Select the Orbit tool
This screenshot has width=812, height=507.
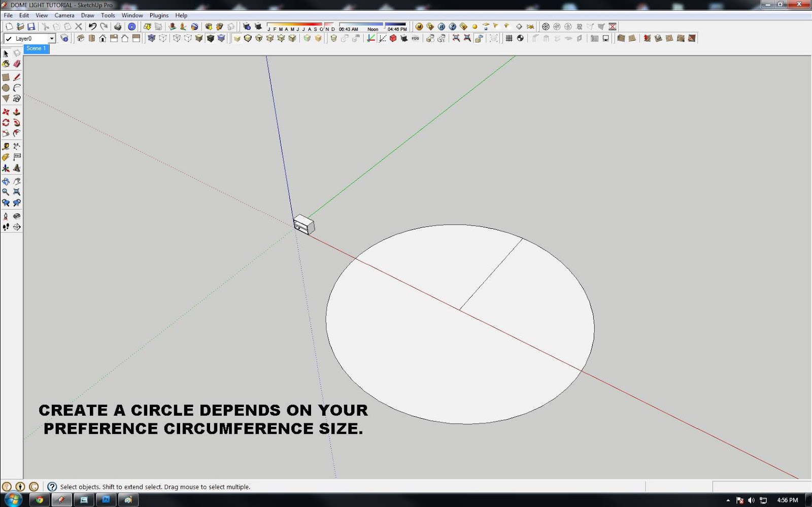point(6,181)
